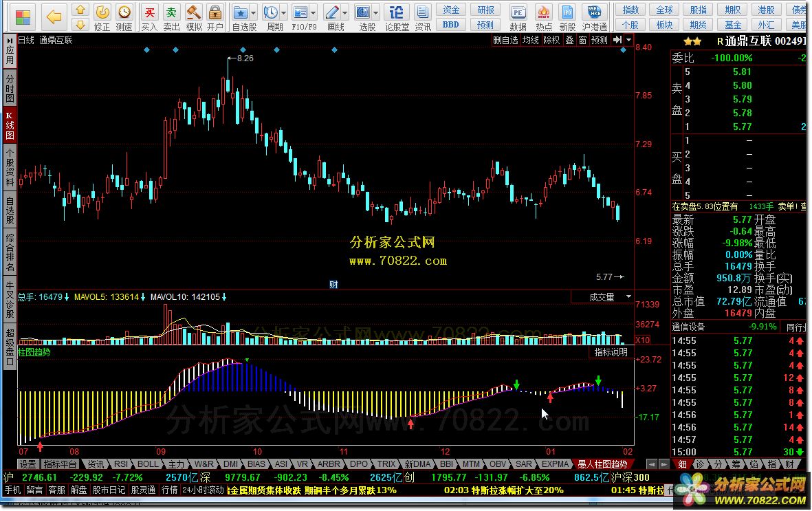Click the 留言 status bar item

34,490
